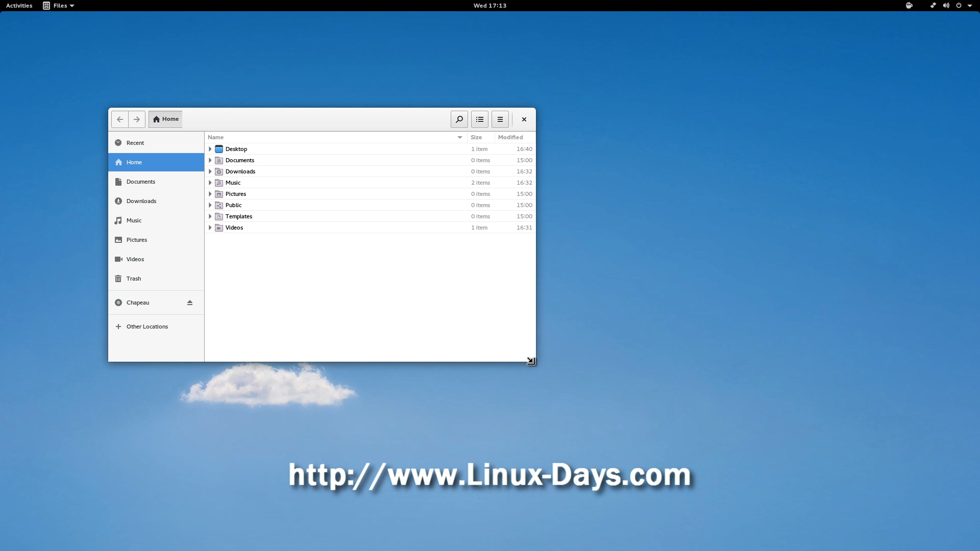980x551 pixels.
Task: Expand the Pictures folder row
Action: [x=210, y=194]
